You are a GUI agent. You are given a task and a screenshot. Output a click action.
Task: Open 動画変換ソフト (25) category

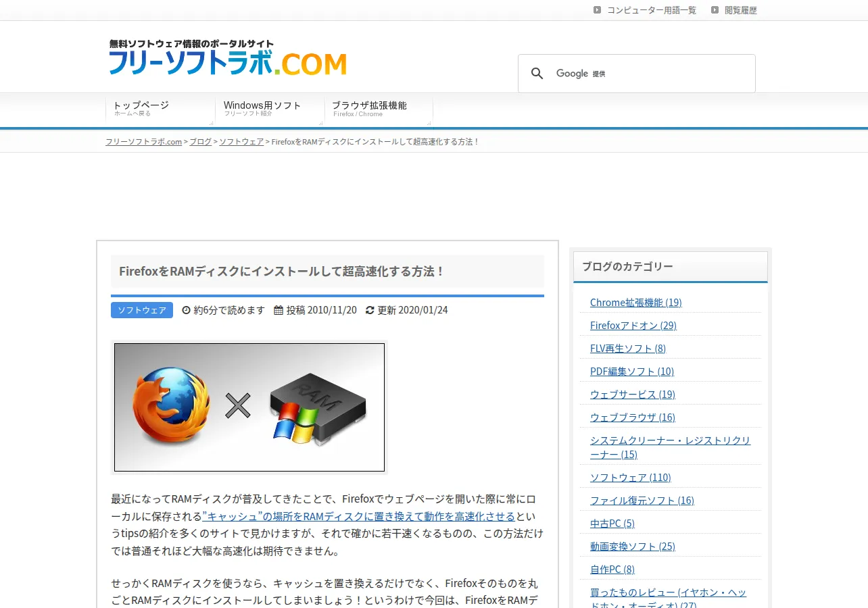click(633, 547)
